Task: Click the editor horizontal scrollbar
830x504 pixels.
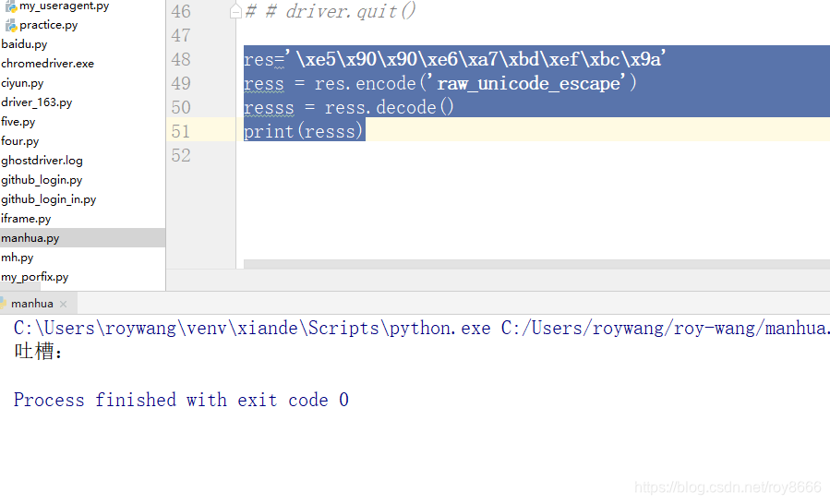Action: point(536,264)
